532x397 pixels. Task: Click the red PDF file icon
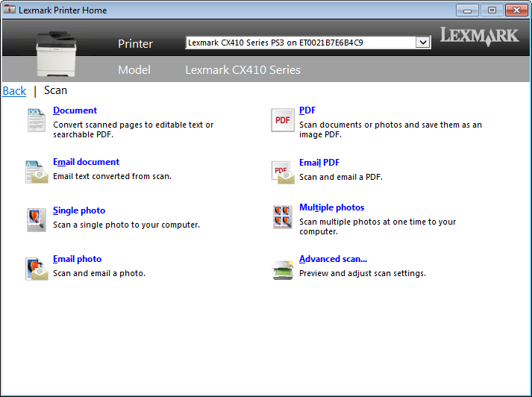tap(283, 120)
